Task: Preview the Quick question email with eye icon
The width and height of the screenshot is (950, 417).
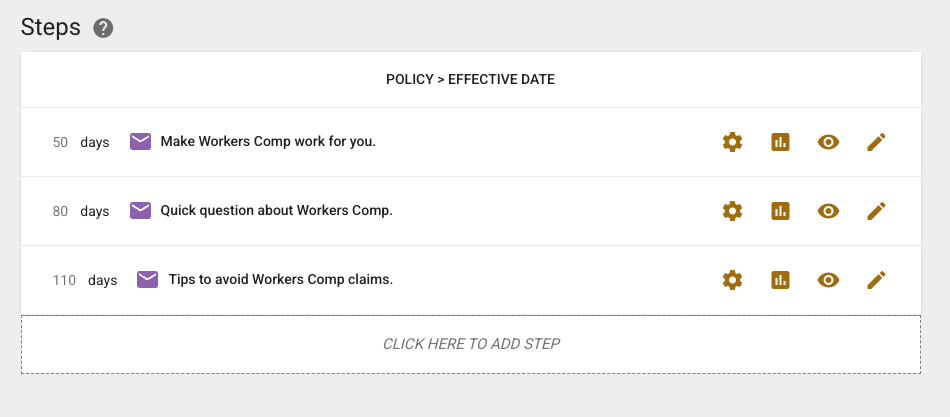Action: [828, 211]
